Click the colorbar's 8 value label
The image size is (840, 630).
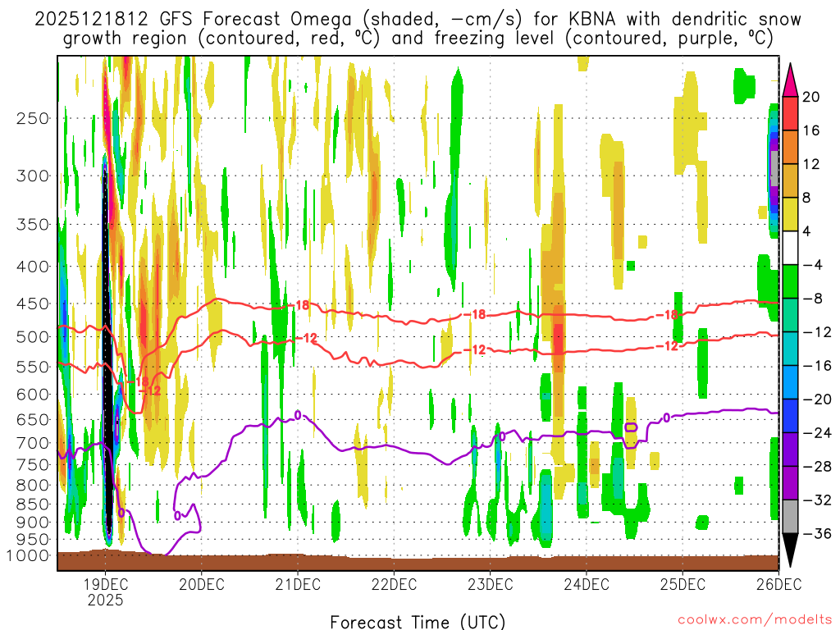807,198
